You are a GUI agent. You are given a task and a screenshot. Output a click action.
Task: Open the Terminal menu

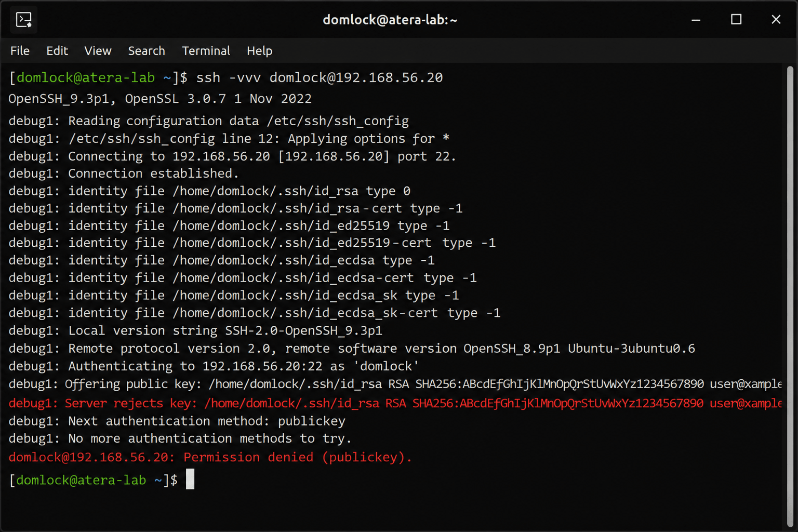206,51
